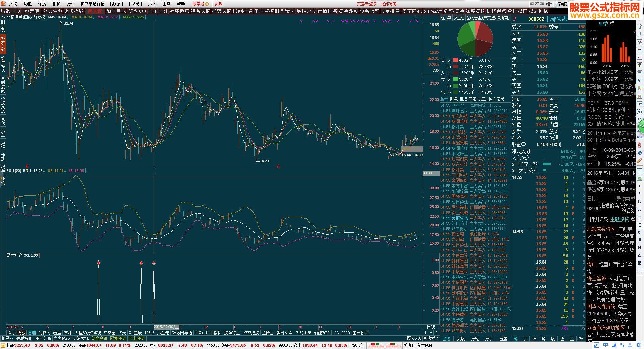
Task: Select the 日 daily period button in right toolbar
Action: (640, 225)
